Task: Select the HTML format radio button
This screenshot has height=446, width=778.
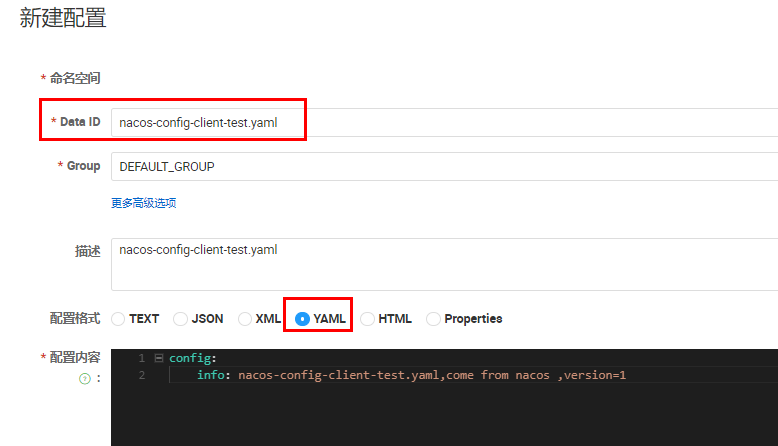Action: (367, 319)
